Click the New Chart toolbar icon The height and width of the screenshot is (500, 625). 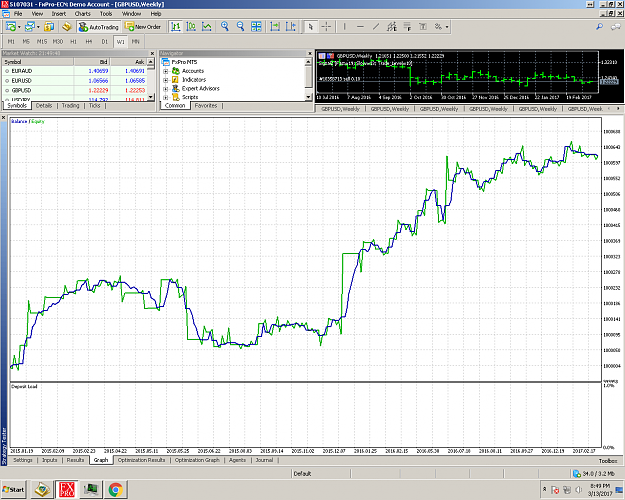(x=11, y=27)
